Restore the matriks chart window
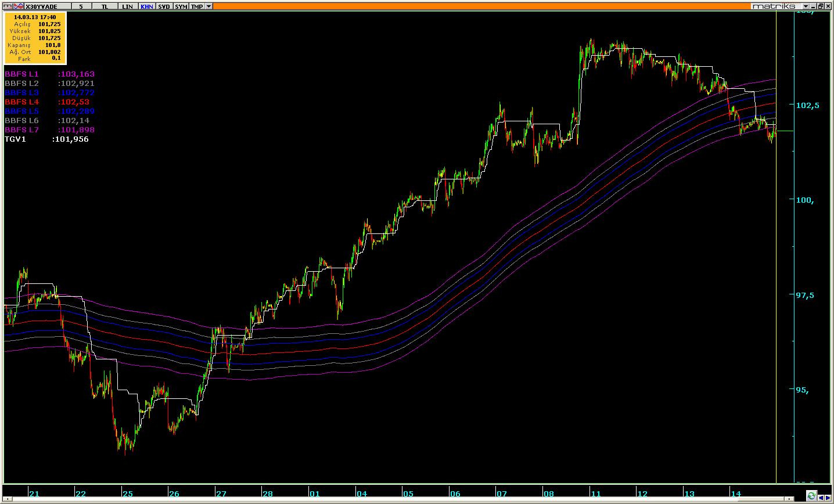The width and height of the screenshot is (834, 504). click(x=821, y=6)
